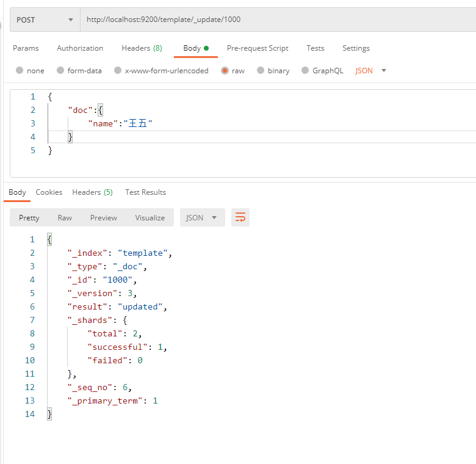Switch to the Params tab
Image resolution: width=476 pixels, height=464 pixels.
click(x=26, y=48)
